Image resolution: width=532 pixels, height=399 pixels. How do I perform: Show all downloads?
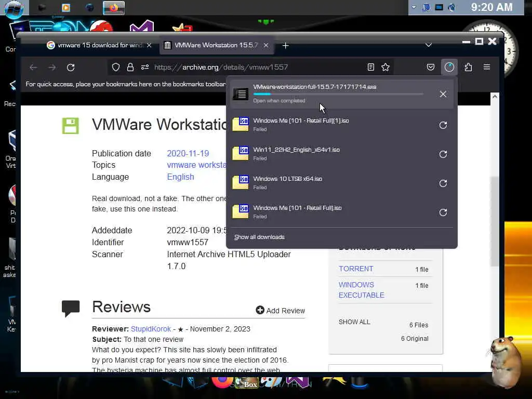259,237
